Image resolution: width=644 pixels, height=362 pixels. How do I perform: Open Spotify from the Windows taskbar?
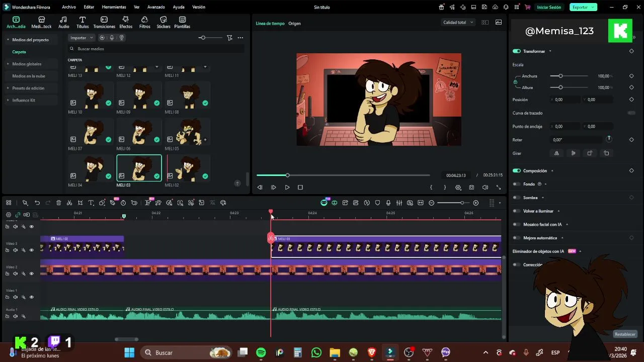[261, 352]
